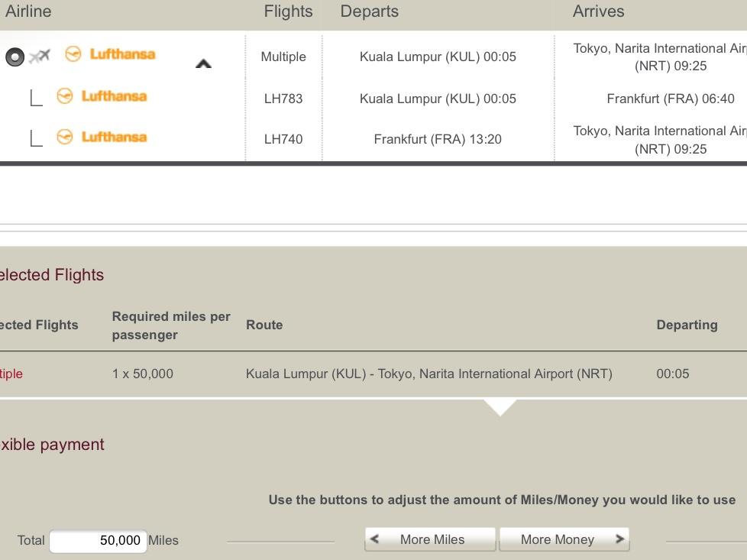The image size is (747, 560).
Task: Click the tree branch icon beside LH783
Action: [x=36, y=98]
